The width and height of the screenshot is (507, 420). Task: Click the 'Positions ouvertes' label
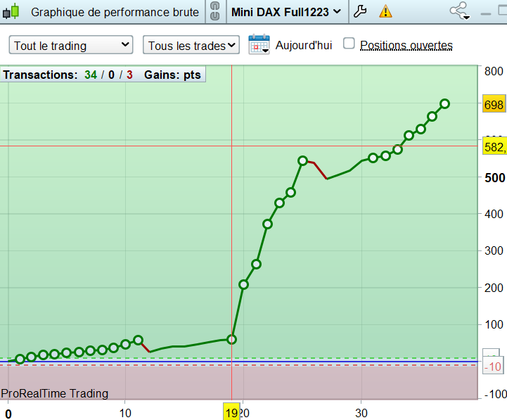pyautogui.click(x=406, y=45)
